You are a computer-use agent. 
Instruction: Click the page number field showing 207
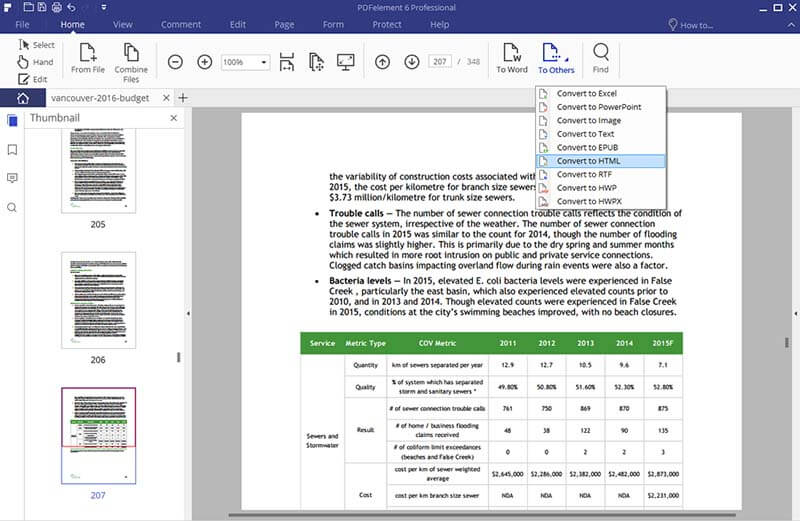pyautogui.click(x=440, y=62)
